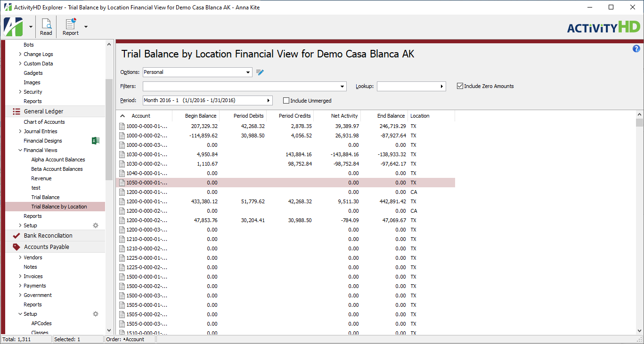Enable the Include Unmerged checkbox
The width and height of the screenshot is (644, 344).
pos(286,100)
